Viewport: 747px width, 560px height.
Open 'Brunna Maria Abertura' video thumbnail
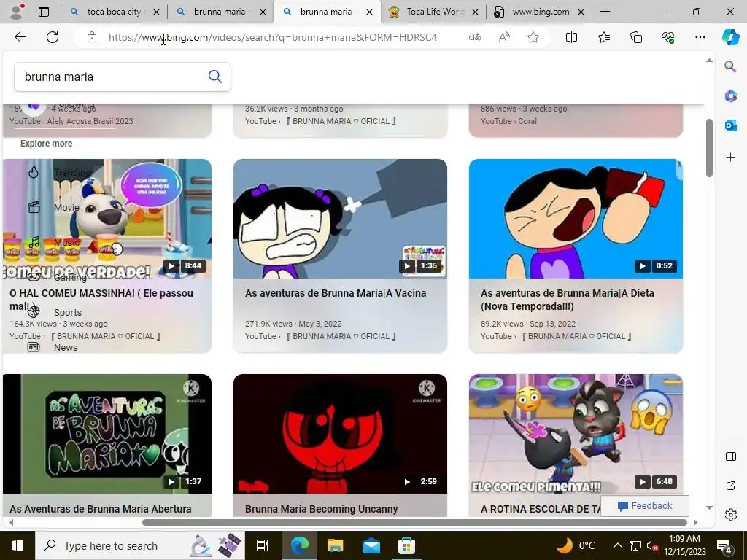tap(107, 434)
